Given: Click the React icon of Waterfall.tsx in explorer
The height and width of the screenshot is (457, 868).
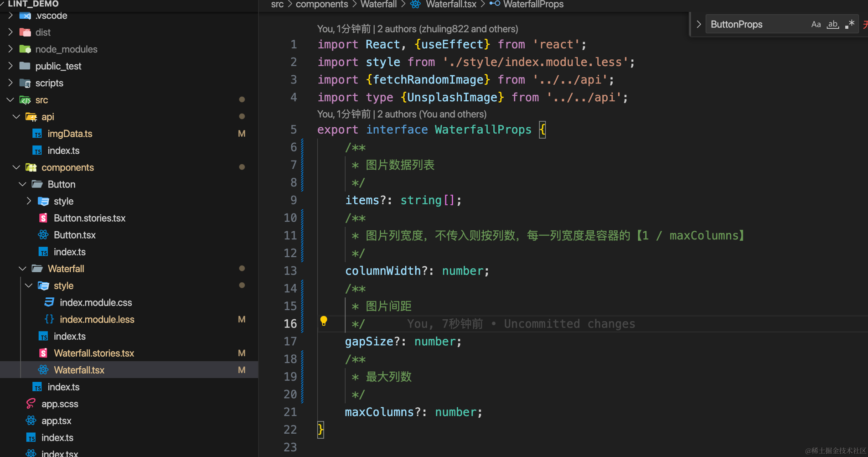Looking at the screenshot, I should coord(43,370).
